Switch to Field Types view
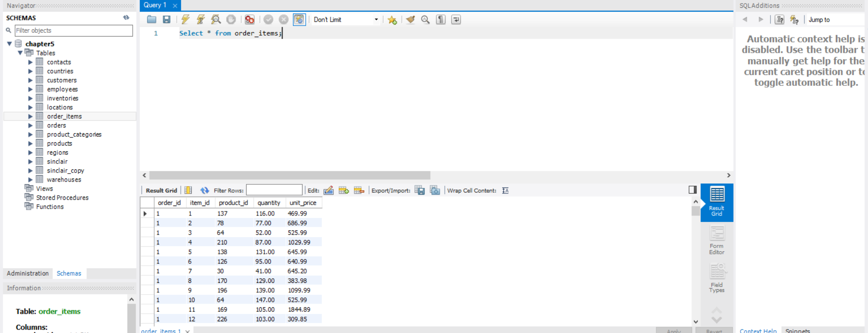The image size is (868, 333). [x=716, y=278]
